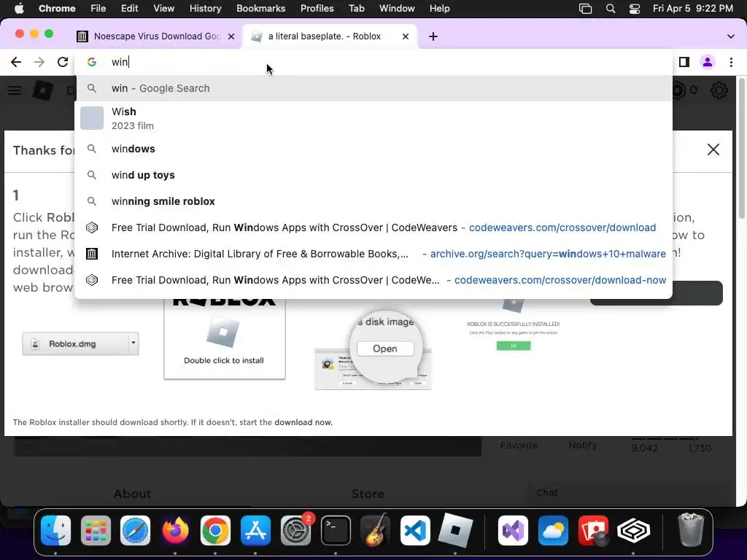
Task: Open the Bookmarks menu
Action: [x=260, y=9]
